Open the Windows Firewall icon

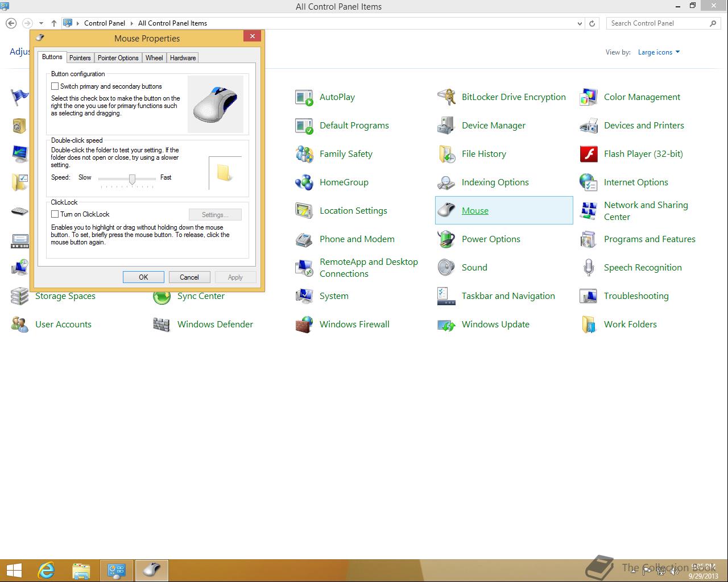coord(304,325)
